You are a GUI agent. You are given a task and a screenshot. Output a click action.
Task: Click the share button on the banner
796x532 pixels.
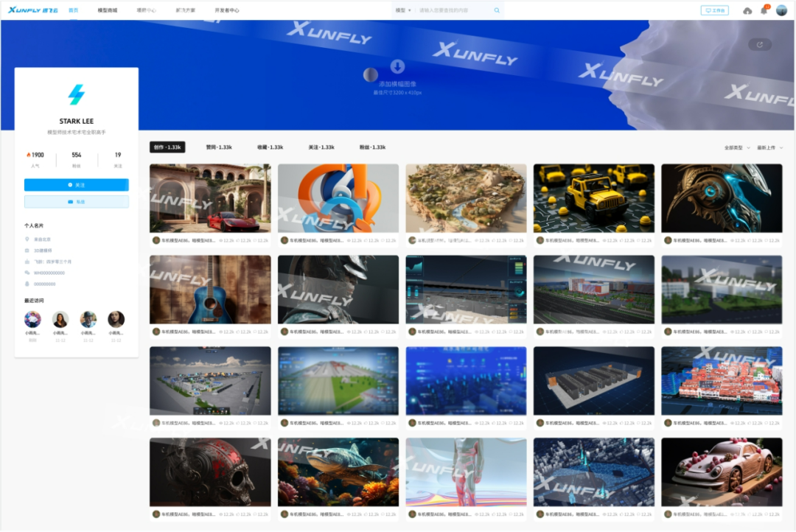click(760, 45)
